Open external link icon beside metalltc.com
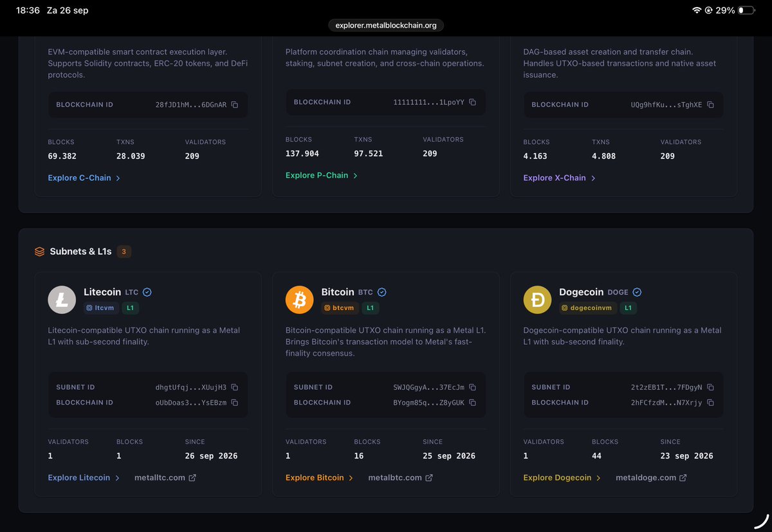The image size is (772, 532). tap(192, 478)
